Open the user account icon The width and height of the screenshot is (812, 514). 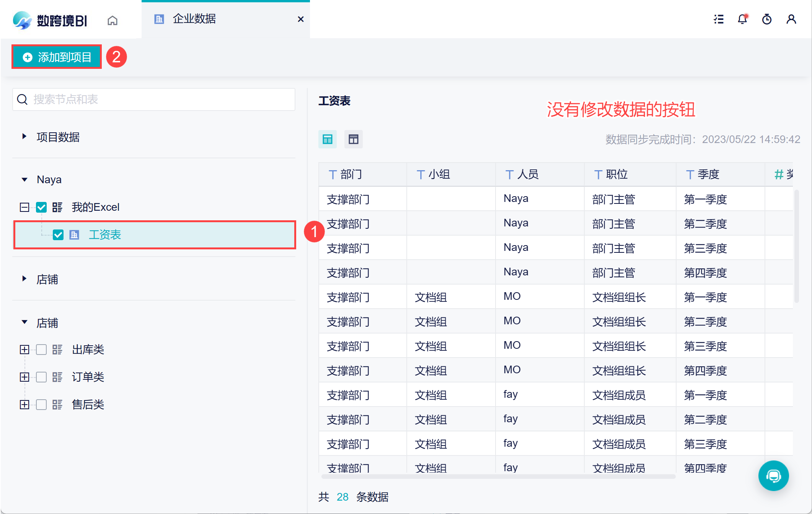(x=791, y=19)
